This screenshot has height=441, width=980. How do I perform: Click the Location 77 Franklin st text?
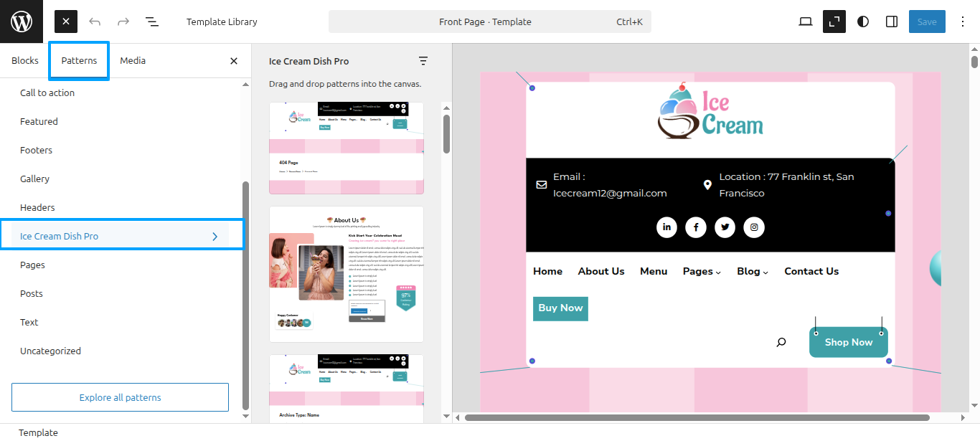coord(787,185)
